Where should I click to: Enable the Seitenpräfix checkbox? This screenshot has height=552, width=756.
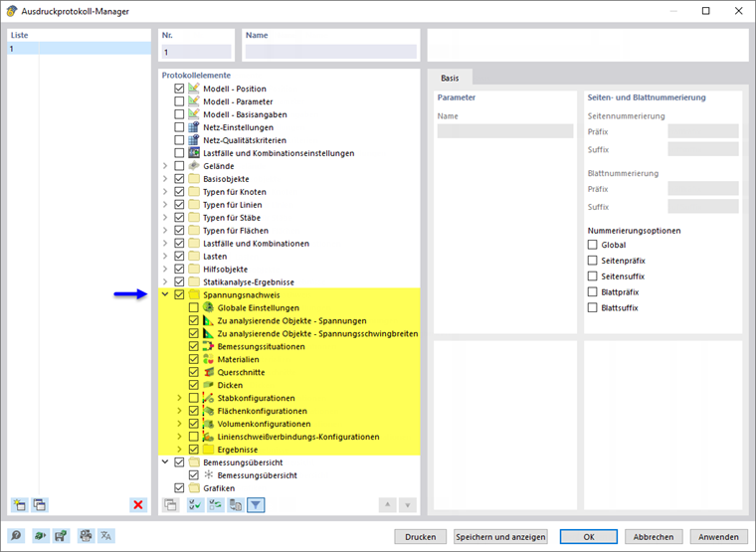[x=593, y=261]
